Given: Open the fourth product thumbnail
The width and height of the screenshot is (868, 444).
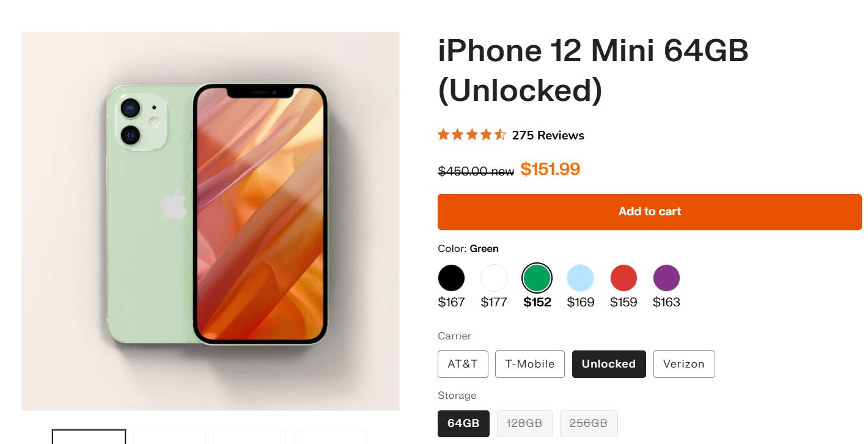Looking at the screenshot, I should (330, 437).
